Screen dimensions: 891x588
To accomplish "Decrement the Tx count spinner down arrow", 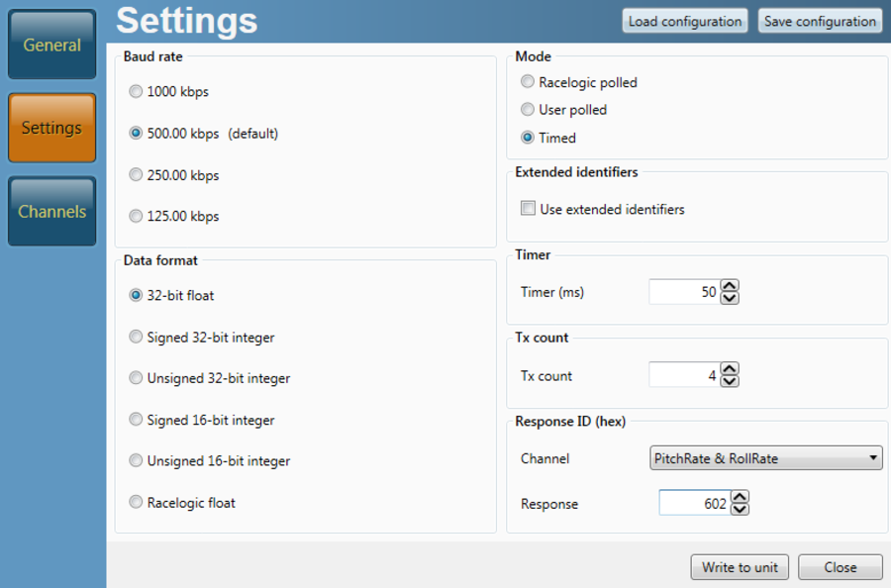I will click(x=730, y=380).
